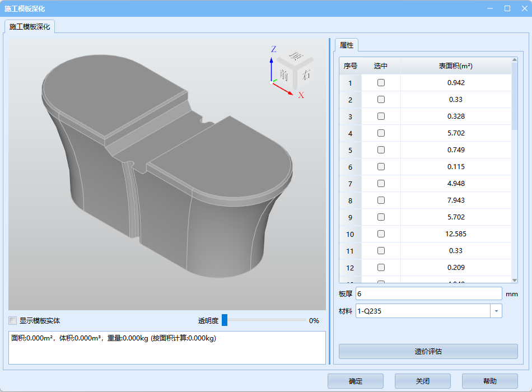The height and width of the screenshot is (392, 532).
Task: Open the 材料 dropdown arrow
Action: pyautogui.click(x=496, y=311)
